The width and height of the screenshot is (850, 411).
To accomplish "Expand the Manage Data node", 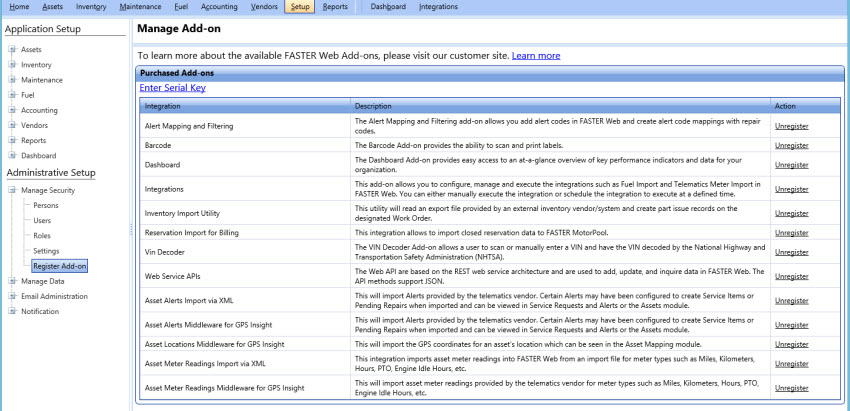I will pos(11,281).
